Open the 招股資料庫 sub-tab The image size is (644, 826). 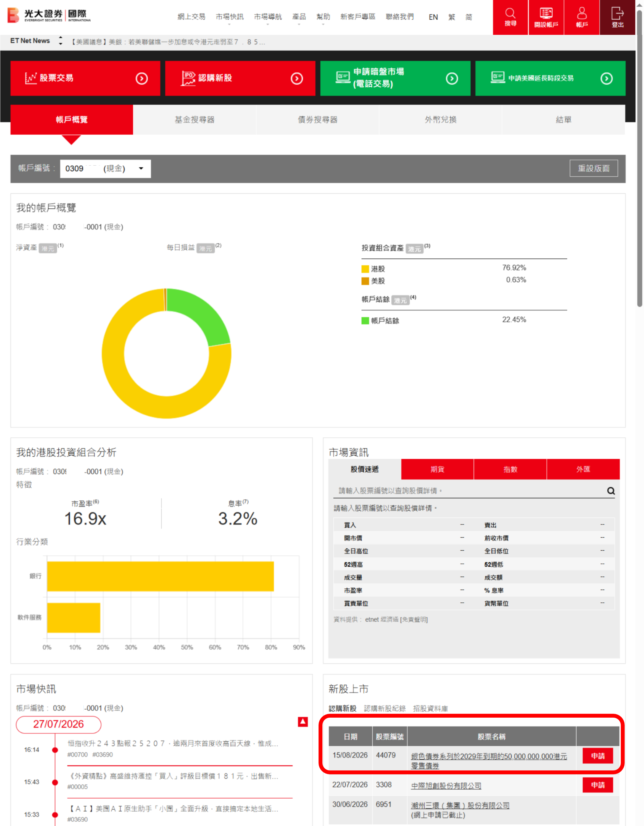(x=430, y=709)
